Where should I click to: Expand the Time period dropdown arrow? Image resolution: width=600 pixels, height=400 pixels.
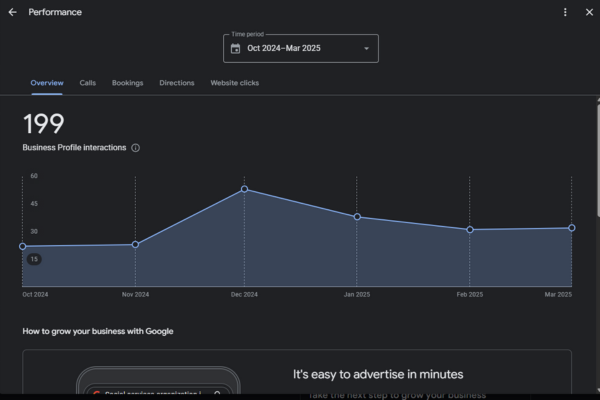click(x=366, y=49)
